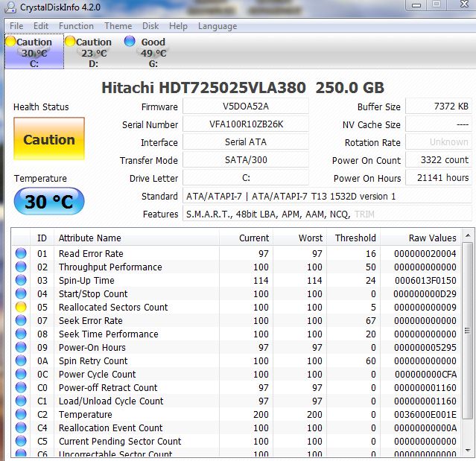Image resolution: width=476 pixels, height=461 pixels.
Task: Open the File menu
Action: pyautogui.click(x=16, y=26)
